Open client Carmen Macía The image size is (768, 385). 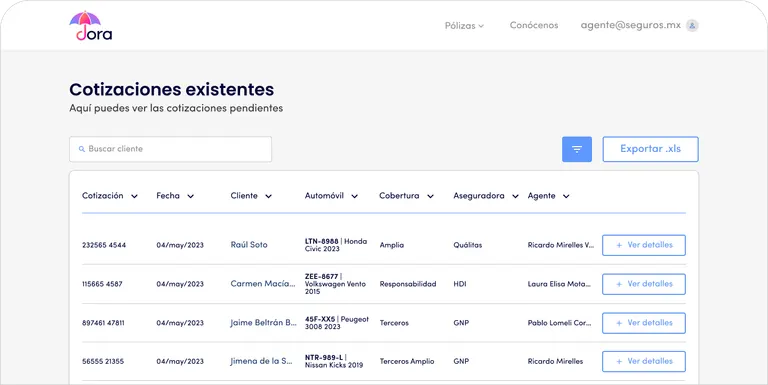tap(263, 284)
